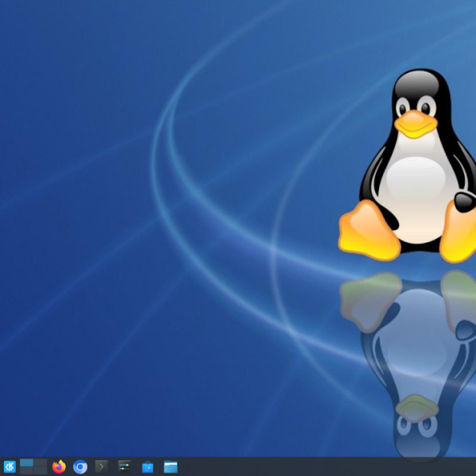Click the top of Tux's black head
Screen dimensions: 476x476
[419, 79]
